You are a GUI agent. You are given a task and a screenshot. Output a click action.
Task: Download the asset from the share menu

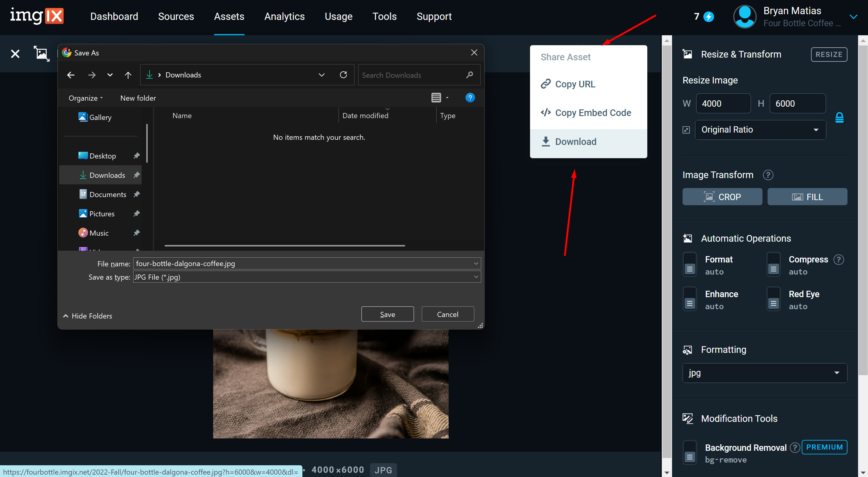coord(576,142)
